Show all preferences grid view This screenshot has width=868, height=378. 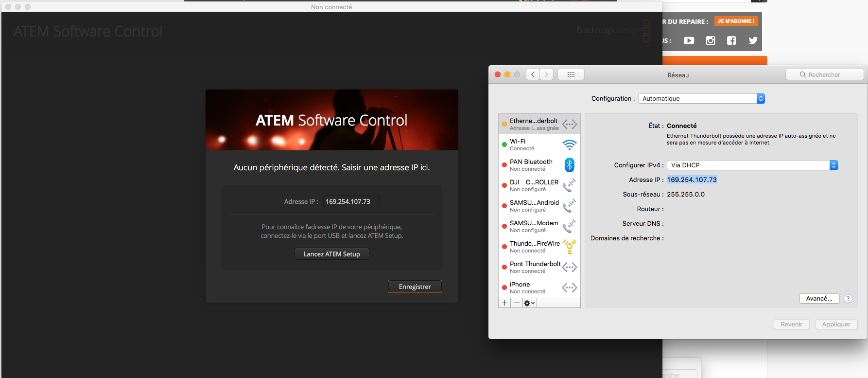pyautogui.click(x=571, y=74)
